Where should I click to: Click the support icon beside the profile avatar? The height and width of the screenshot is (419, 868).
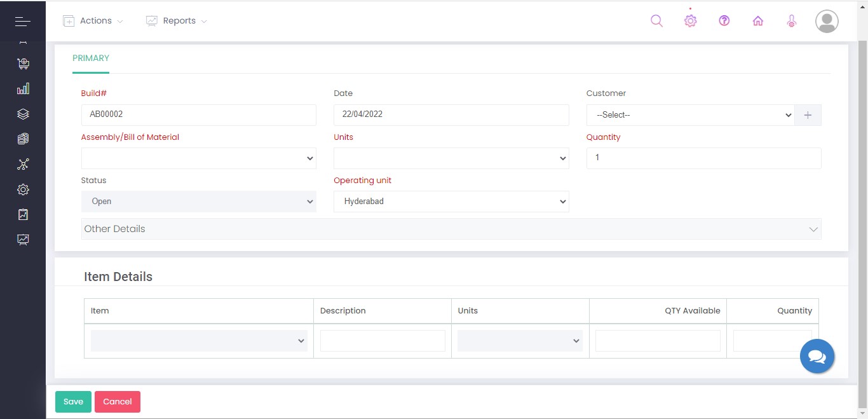[791, 20]
